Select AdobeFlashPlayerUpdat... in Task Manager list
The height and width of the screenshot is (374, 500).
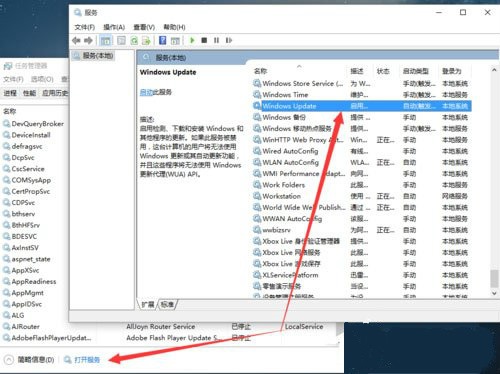pyautogui.click(x=51, y=338)
